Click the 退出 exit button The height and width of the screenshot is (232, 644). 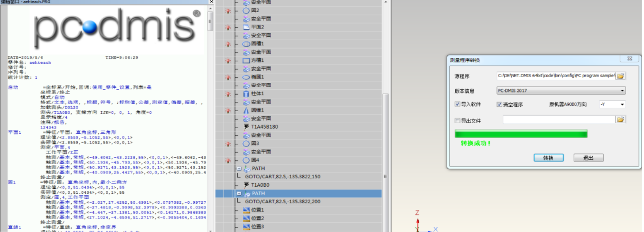(x=588, y=158)
